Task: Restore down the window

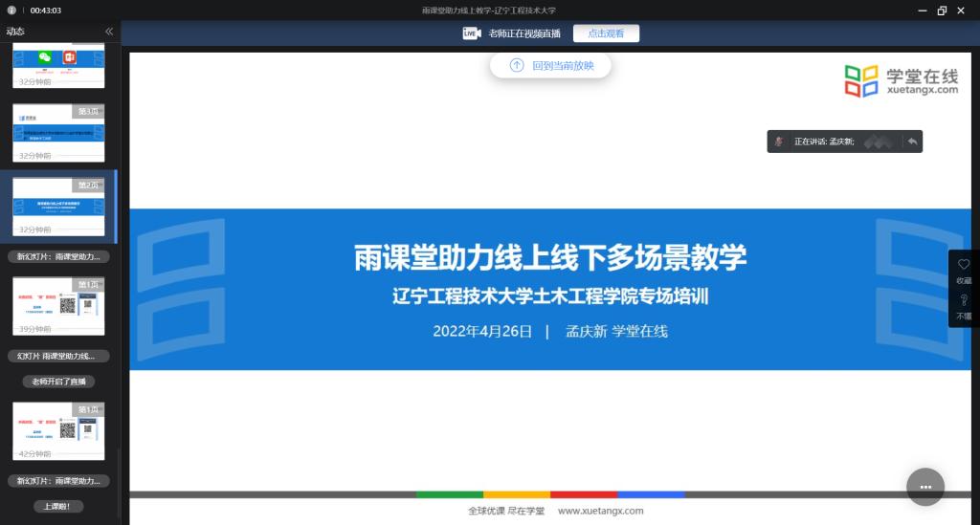Action: click(x=942, y=11)
